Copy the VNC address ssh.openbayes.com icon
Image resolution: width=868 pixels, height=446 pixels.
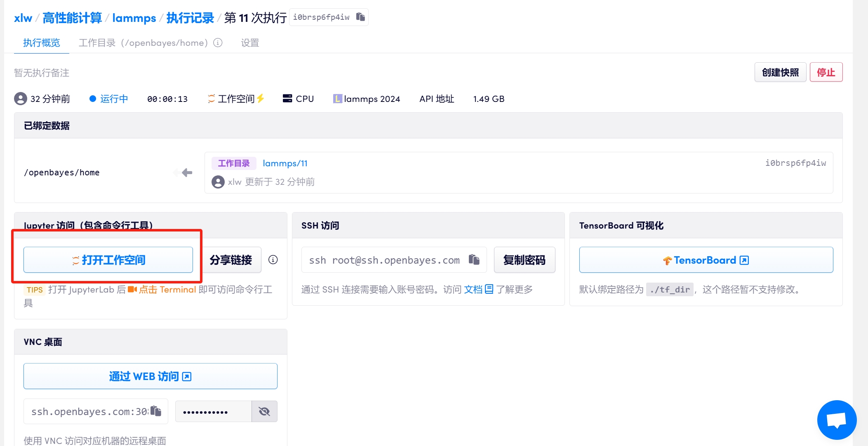point(156,411)
